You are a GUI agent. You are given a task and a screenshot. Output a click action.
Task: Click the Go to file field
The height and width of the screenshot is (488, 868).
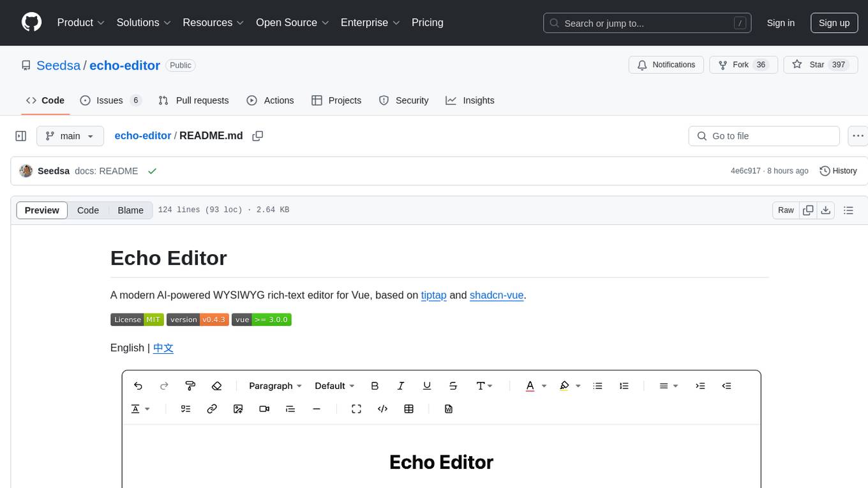(x=764, y=136)
